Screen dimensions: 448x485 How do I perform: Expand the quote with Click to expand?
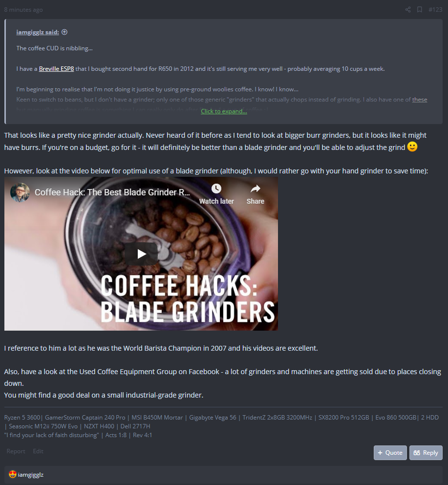pos(224,111)
